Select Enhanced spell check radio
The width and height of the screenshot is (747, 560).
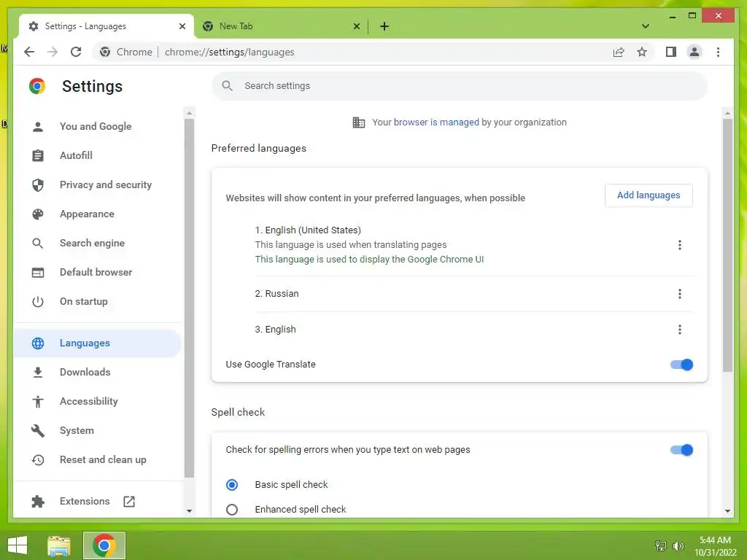tap(232, 510)
